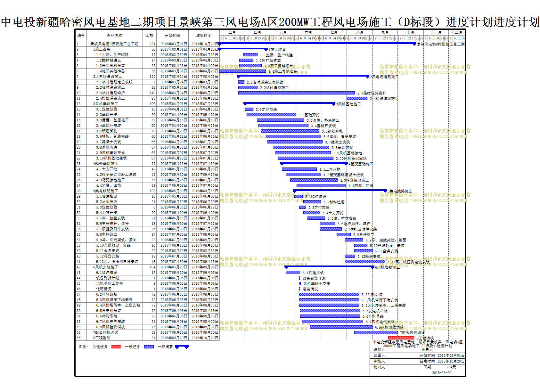Click row number 28 in 编号 column

[81, 191]
